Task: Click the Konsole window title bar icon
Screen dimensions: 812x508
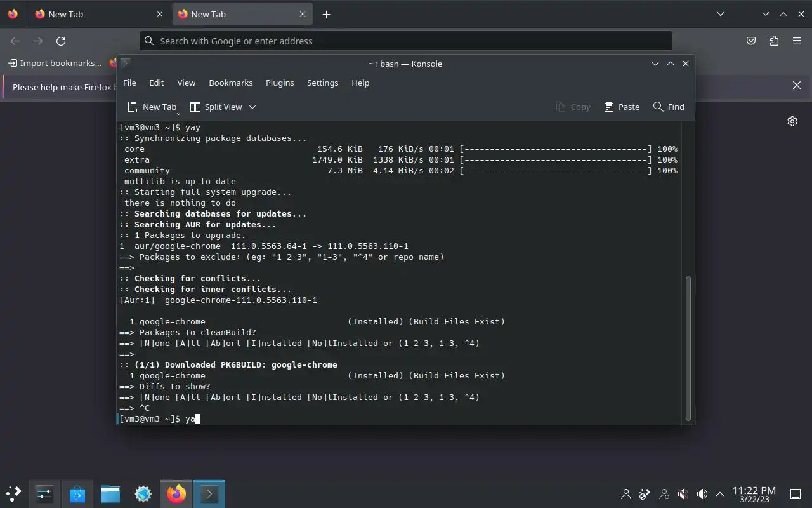Action: click(x=126, y=63)
